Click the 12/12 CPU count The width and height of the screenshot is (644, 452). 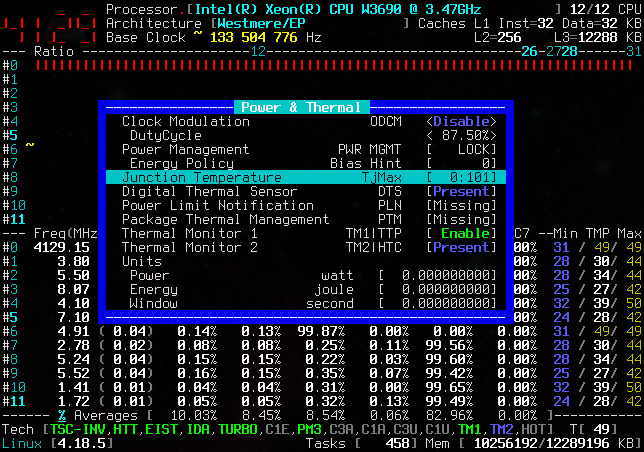(x=606, y=9)
